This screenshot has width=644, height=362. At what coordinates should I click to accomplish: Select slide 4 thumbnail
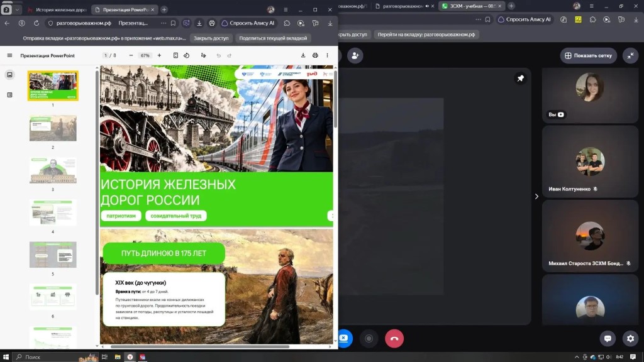coord(53,212)
